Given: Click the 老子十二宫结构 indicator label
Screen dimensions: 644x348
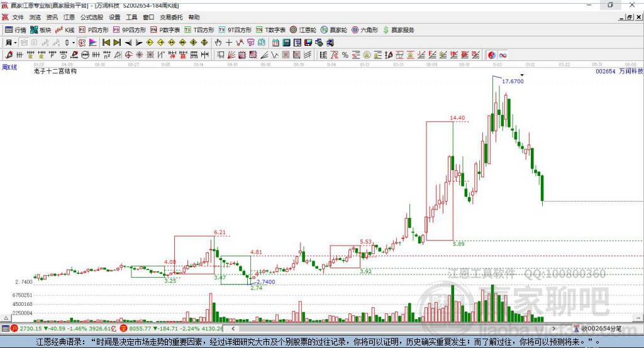Looking at the screenshot, I should (55, 71).
